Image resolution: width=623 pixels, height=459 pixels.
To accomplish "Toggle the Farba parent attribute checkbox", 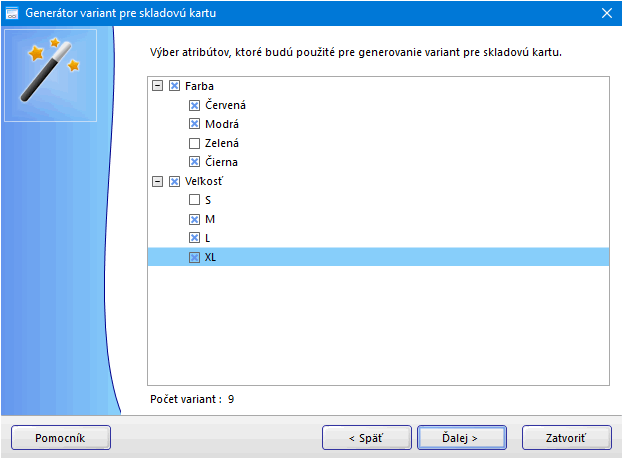I will (175, 86).
